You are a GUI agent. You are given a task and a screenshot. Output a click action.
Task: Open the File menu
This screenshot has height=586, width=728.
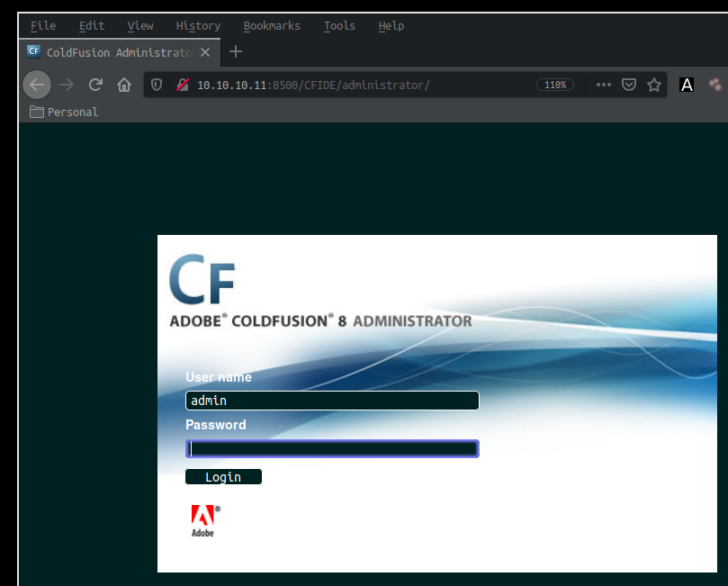(x=43, y=26)
